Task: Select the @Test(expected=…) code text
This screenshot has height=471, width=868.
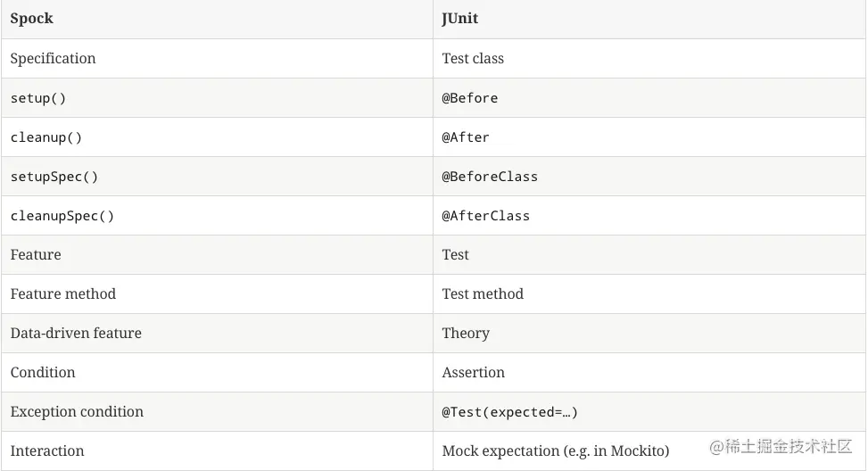Action: point(510,412)
